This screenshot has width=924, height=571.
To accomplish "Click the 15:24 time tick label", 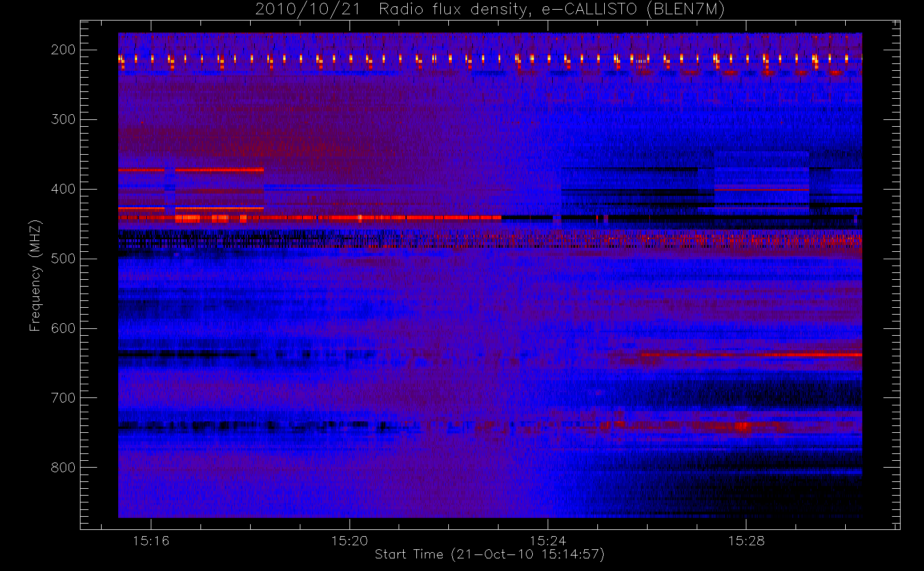I will 548,541.
